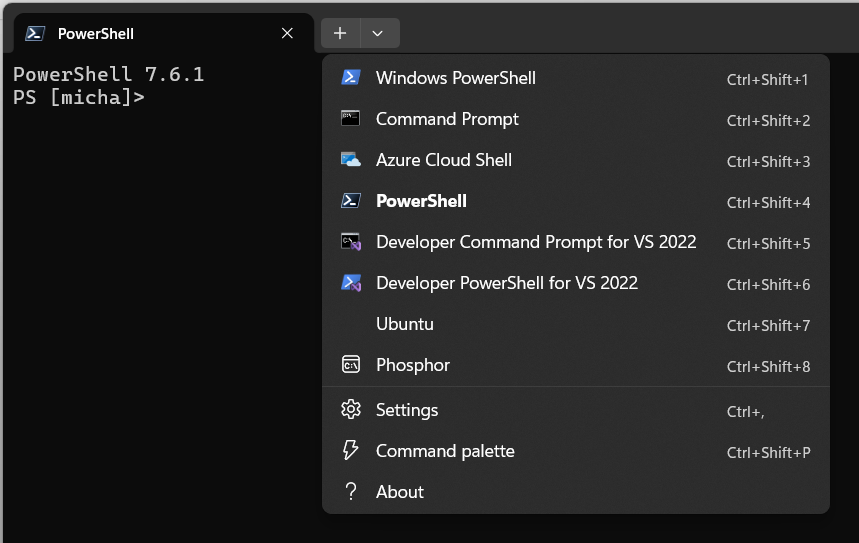This screenshot has height=543, width=859.
Task: Open Developer Command Prompt for VS 2022
Action: [576, 242]
